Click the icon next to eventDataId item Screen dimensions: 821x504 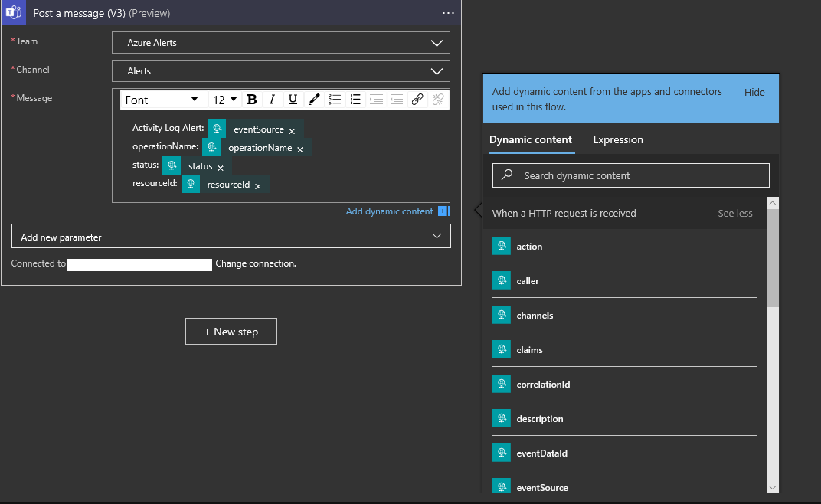click(x=502, y=453)
